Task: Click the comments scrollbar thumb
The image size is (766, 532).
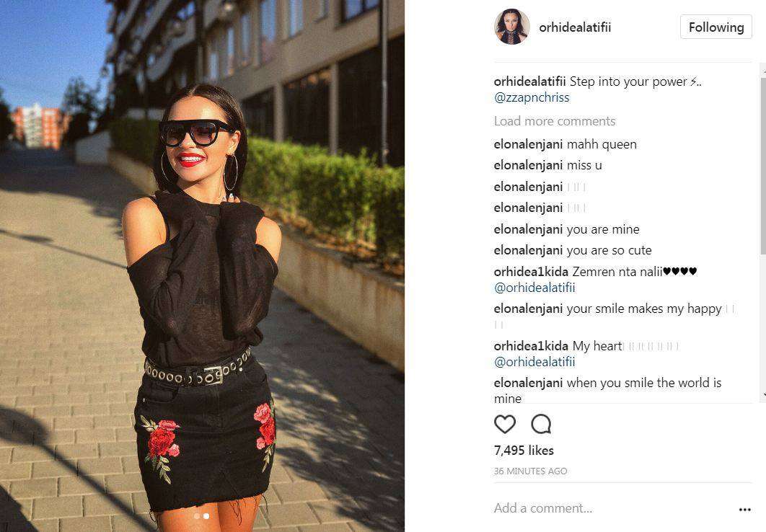Action: [x=763, y=165]
